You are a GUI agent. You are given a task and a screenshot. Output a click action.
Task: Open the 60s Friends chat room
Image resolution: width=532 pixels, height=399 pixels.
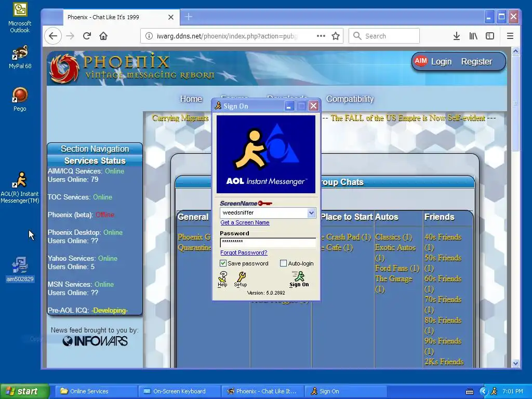443,284
